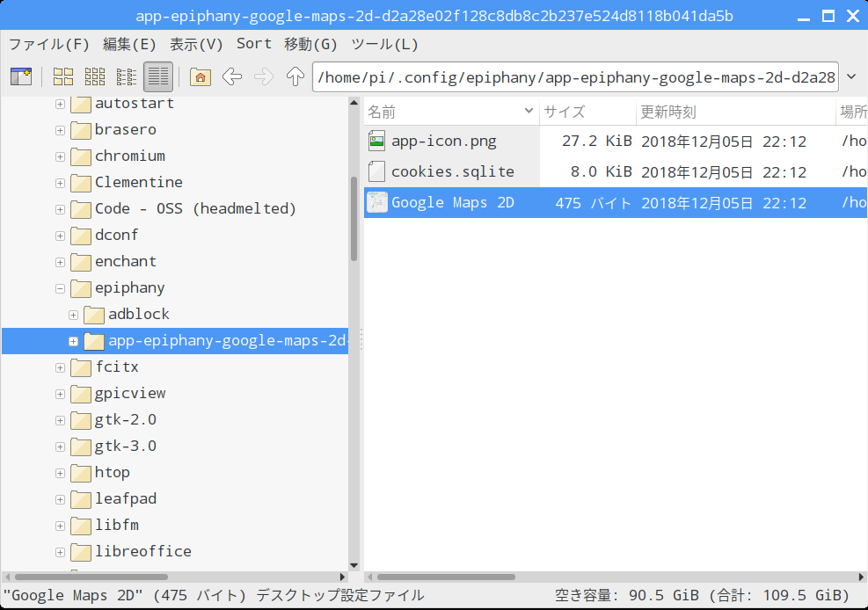Screen dimensions: 868x610
Task: Select the htop folder icon
Action: click(81, 473)
